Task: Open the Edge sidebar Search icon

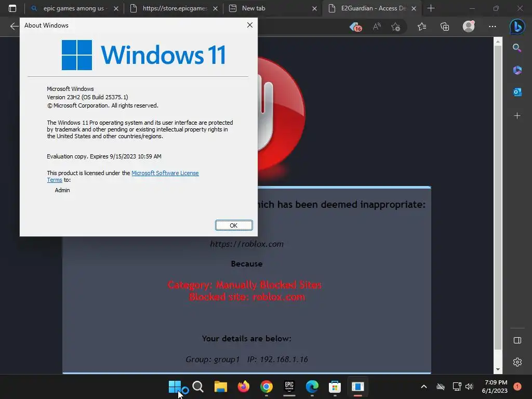Action: click(x=517, y=48)
